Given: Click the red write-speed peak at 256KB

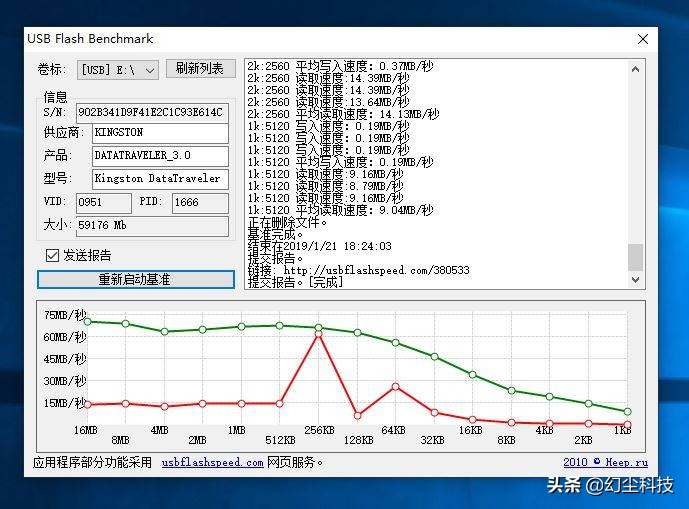Looking at the screenshot, I should (319, 334).
